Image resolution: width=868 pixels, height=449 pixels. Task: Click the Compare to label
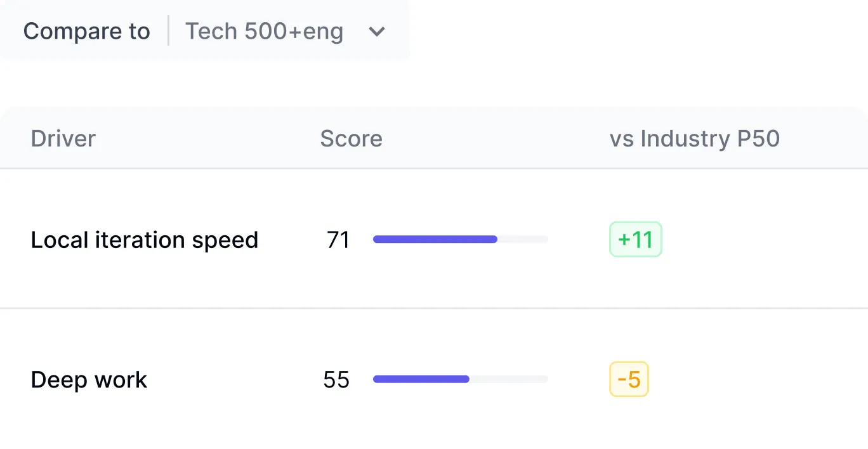(x=86, y=32)
